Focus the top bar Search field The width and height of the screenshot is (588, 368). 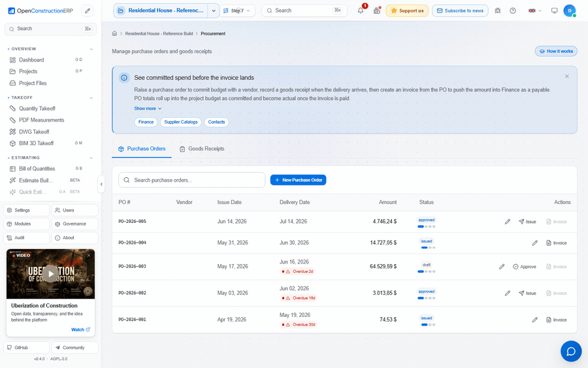click(x=304, y=11)
